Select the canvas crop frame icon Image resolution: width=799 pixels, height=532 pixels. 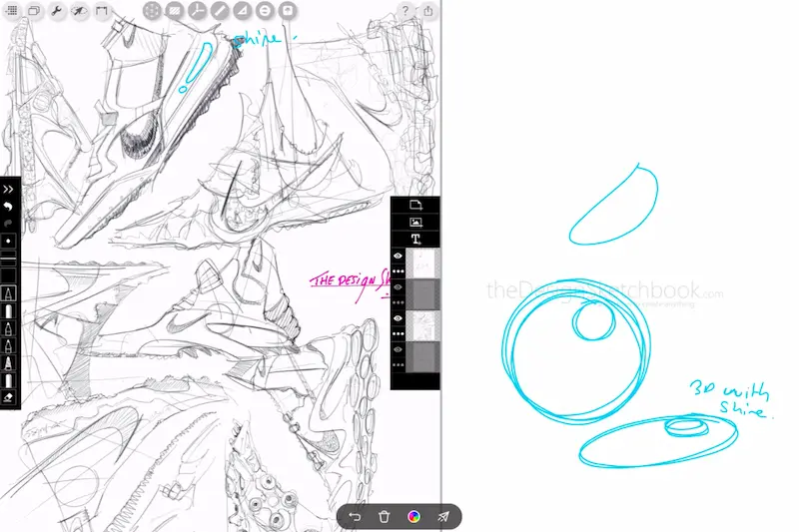(x=102, y=11)
